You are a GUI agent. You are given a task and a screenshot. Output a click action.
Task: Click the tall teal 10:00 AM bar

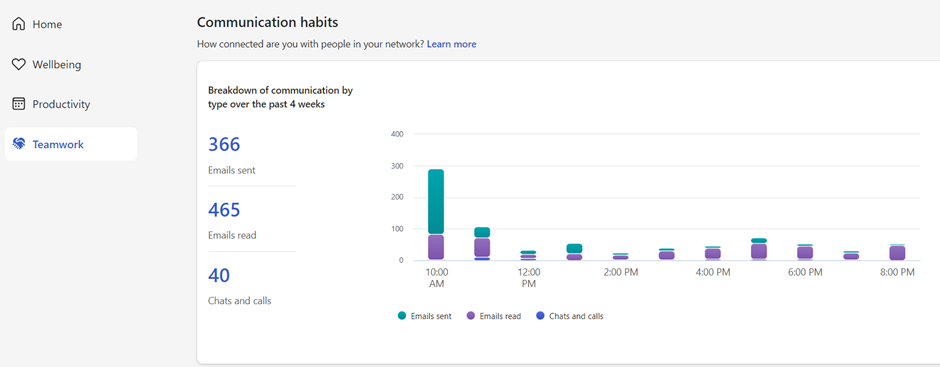tap(436, 201)
